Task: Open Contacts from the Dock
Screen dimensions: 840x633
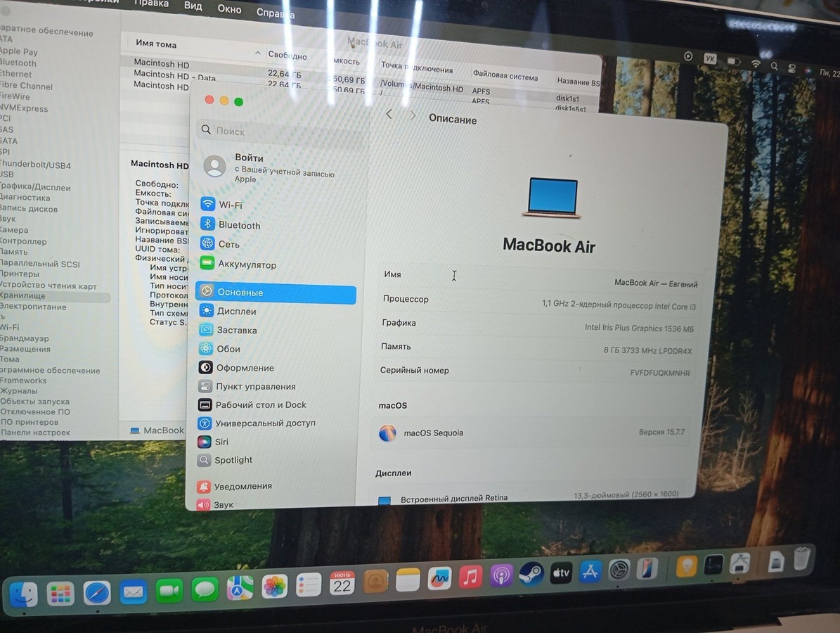Action: click(x=375, y=582)
